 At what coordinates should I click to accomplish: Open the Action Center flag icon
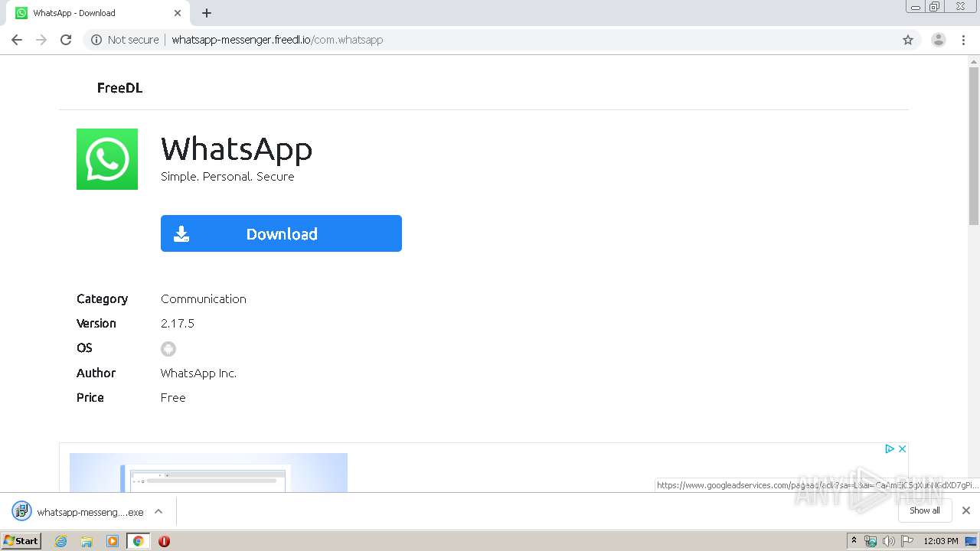coord(906,541)
